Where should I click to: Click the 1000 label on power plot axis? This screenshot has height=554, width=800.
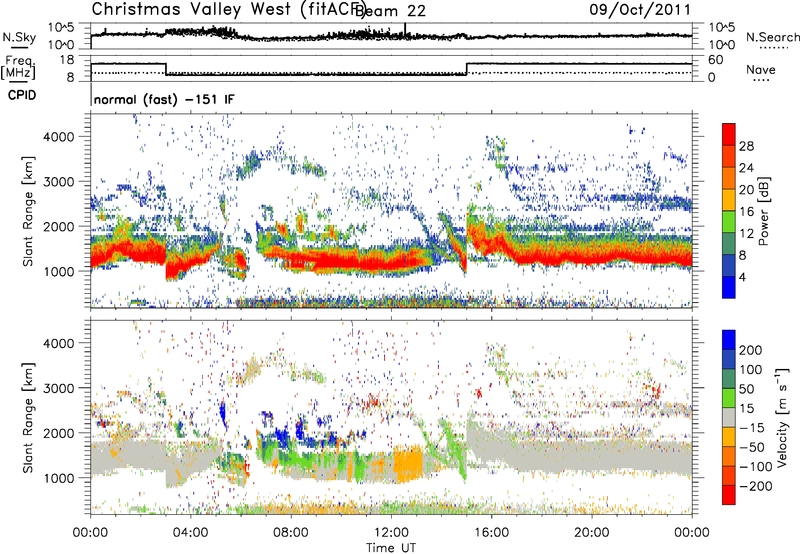click(59, 271)
